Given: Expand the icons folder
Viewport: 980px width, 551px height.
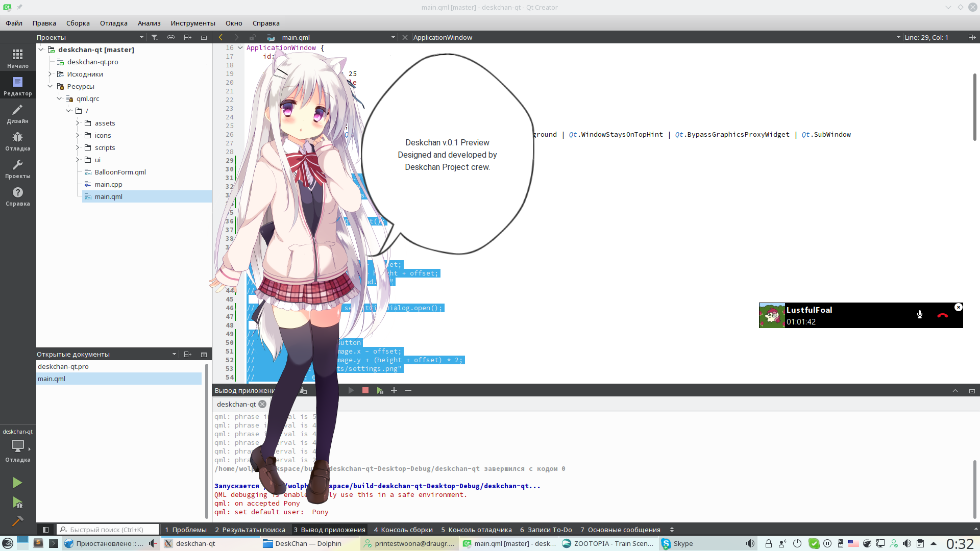Looking at the screenshot, I should tap(78, 135).
